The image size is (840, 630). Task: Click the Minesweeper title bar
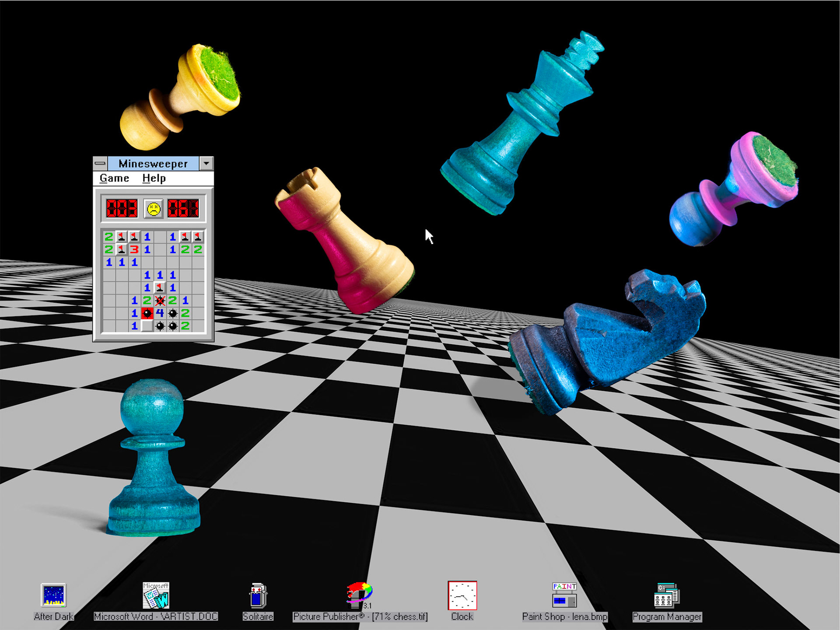(x=153, y=164)
